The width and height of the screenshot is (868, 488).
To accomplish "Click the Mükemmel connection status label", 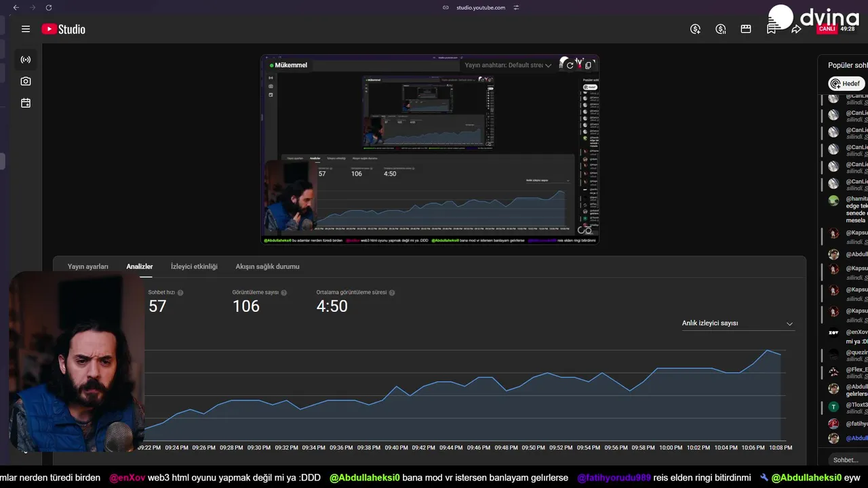I will point(291,65).
